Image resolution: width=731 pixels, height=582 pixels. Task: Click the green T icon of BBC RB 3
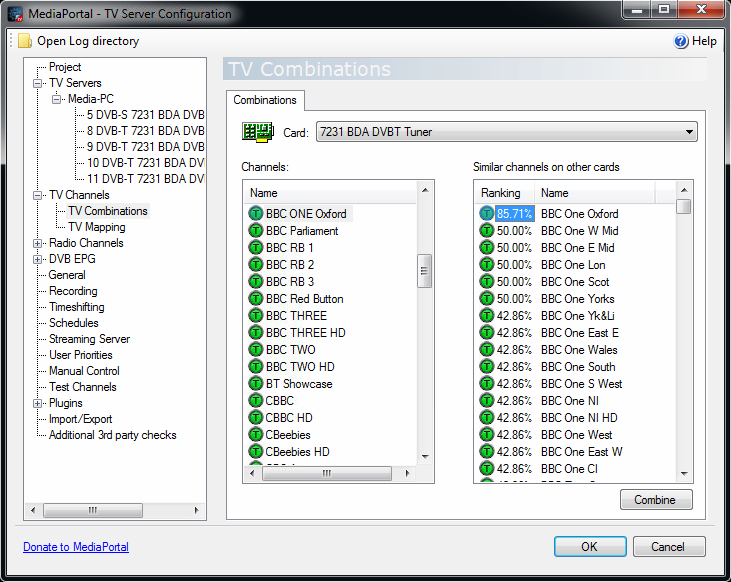(255, 282)
